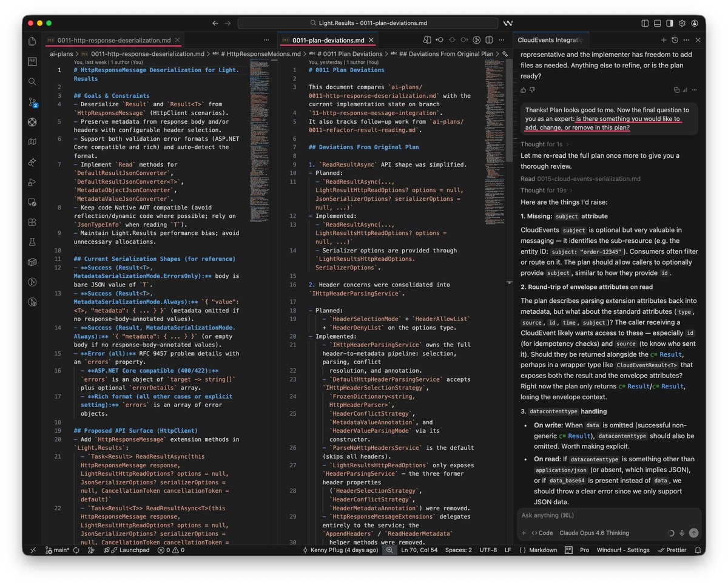This screenshot has width=728, height=585.
Task: Click 'Spaces: 2' indentation in status bar
Action: [x=458, y=550]
